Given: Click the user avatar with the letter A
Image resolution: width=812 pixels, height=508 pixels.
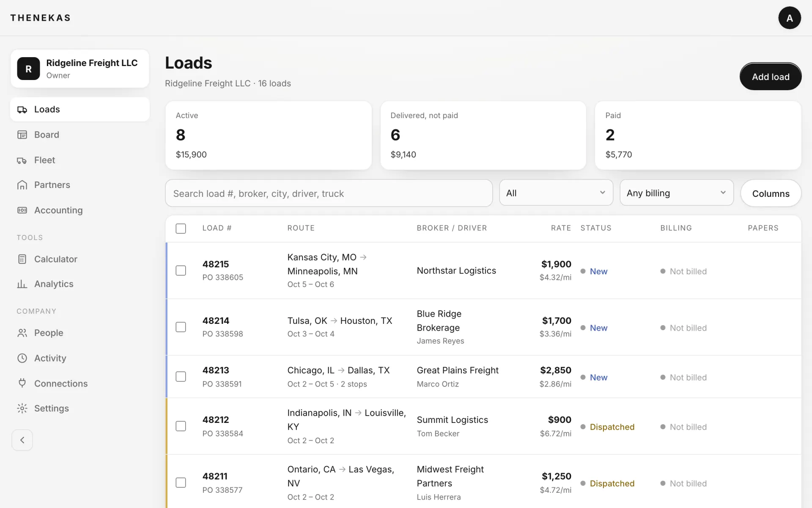Looking at the screenshot, I should 790,18.
